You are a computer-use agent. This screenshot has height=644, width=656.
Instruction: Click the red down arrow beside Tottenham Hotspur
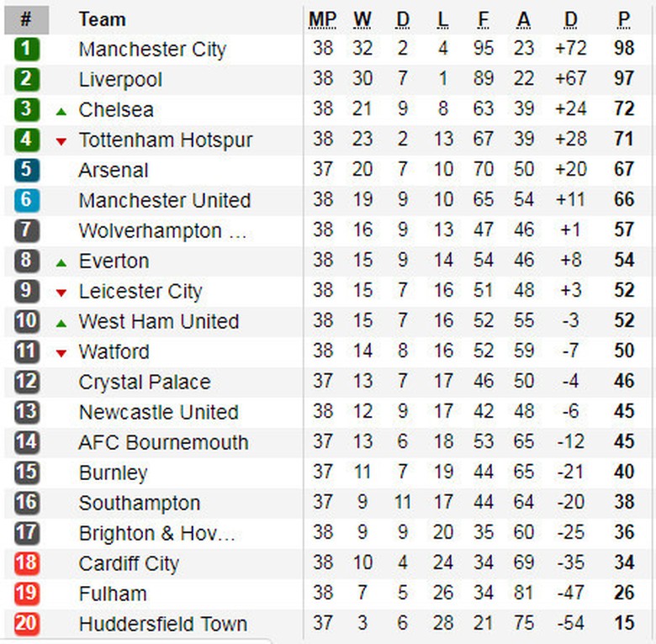point(61,141)
